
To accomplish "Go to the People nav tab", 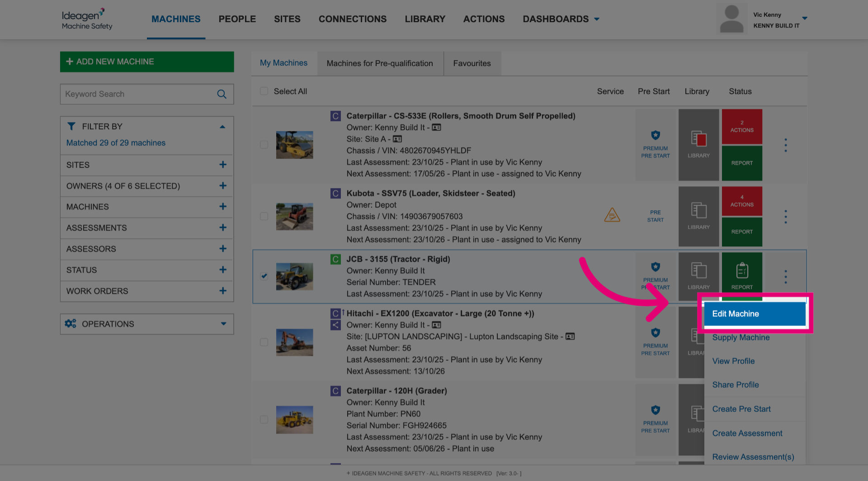I will 237,19.
